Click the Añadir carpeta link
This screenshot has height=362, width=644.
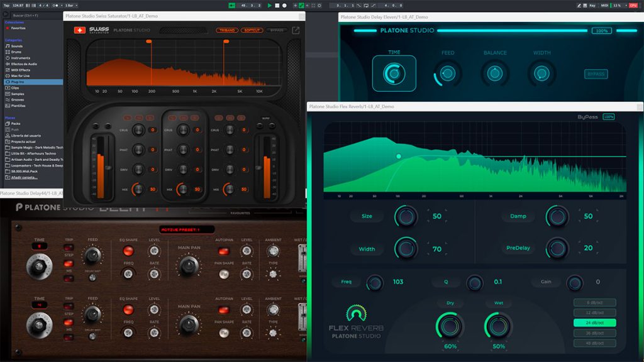(24, 177)
